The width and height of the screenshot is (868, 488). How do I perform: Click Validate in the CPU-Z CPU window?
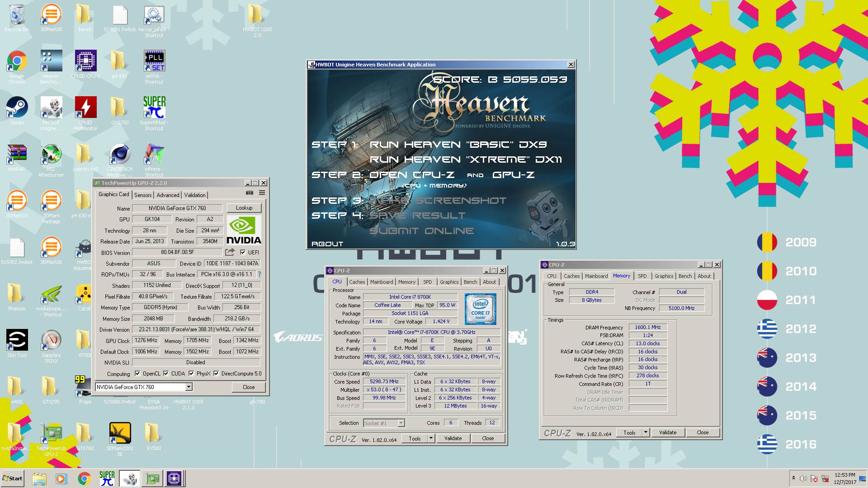pos(453,438)
